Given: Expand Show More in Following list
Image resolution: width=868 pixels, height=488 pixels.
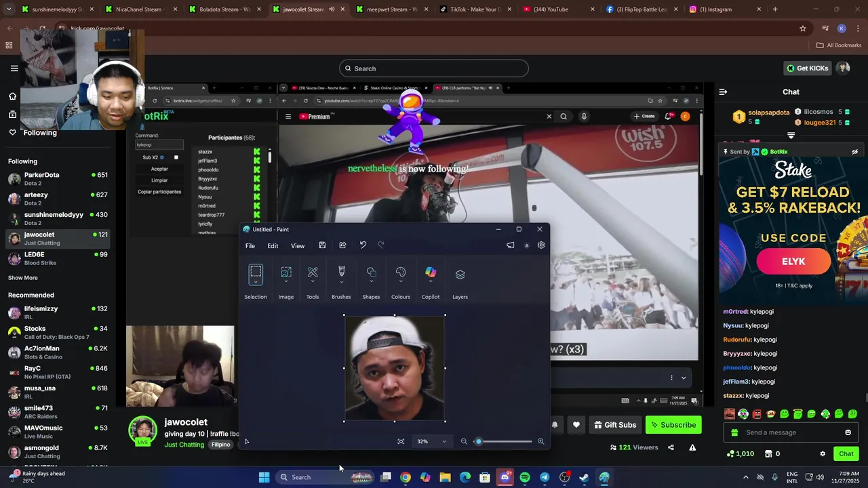Looking at the screenshot, I should click(23, 278).
